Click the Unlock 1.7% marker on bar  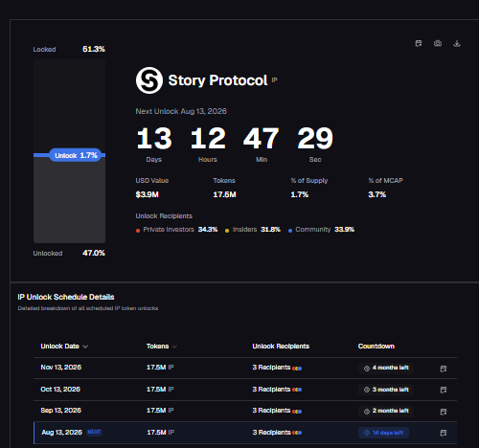pyautogui.click(x=76, y=155)
